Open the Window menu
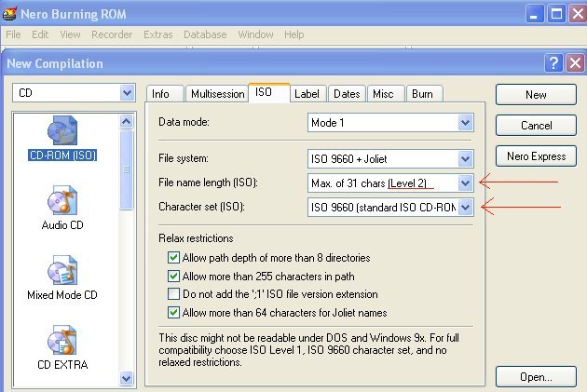This screenshot has width=587, height=392. [x=255, y=34]
